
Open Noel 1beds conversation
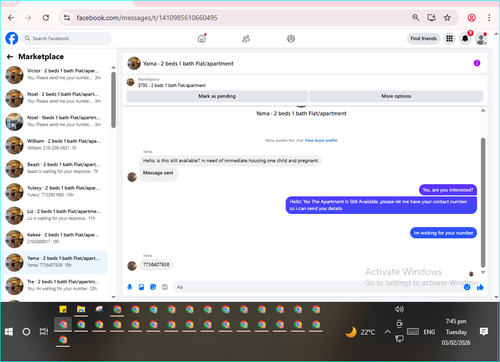(55, 121)
